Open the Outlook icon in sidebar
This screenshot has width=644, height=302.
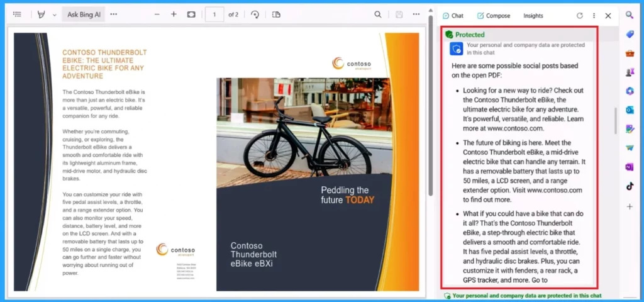(x=630, y=110)
